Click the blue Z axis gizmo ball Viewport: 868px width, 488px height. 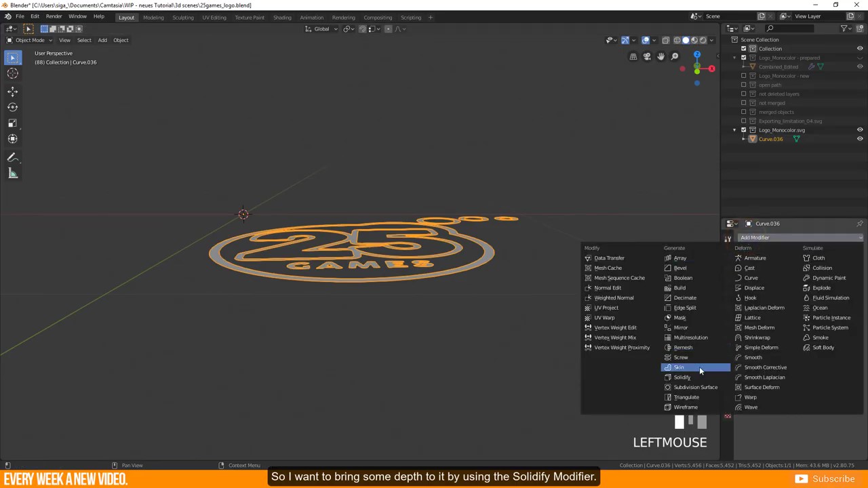click(x=697, y=55)
